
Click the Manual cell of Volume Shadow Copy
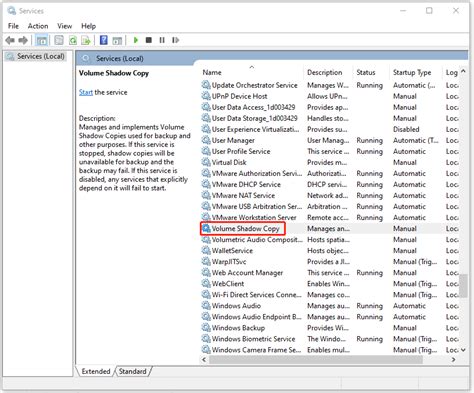pos(405,229)
